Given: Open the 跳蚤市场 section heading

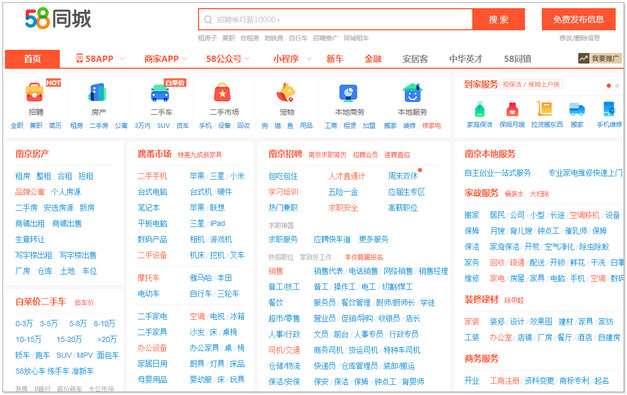Looking at the screenshot, I should click(x=155, y=154).
